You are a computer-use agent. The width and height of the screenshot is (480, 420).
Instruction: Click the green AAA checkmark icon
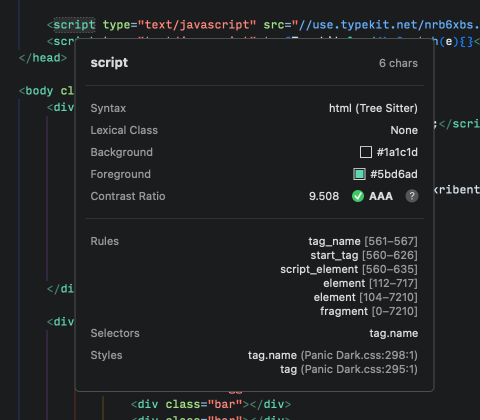coord(358,196)
